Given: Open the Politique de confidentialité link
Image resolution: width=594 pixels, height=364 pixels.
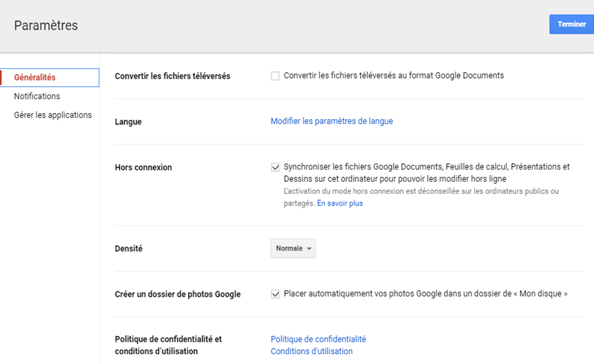Looking at the screenshot, I should [318, 339].
